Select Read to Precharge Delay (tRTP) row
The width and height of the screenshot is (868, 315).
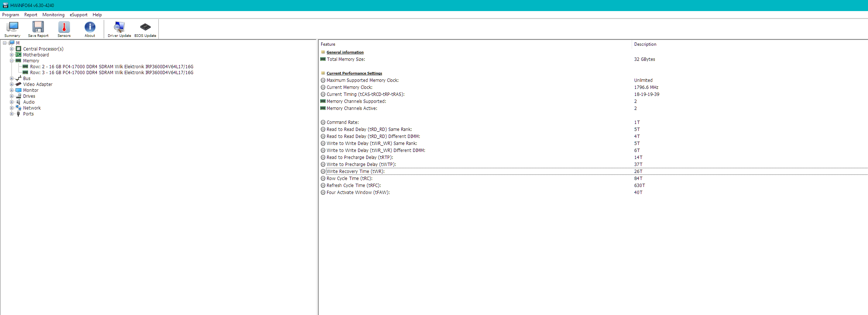coord(594,157)
